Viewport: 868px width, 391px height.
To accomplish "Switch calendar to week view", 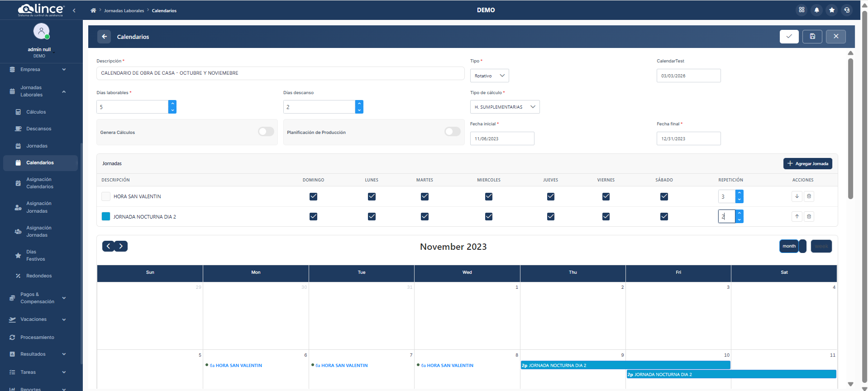I will coord(821,246).
